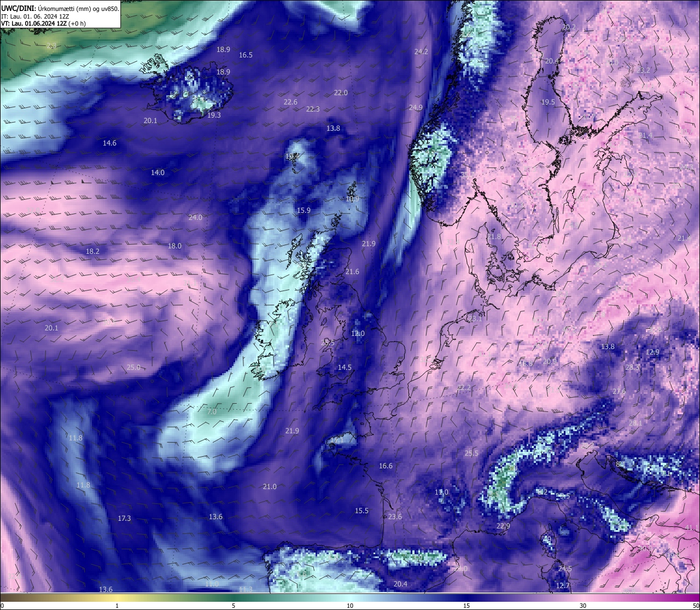Click the 12.9 value label
700x610 pixels.
click(652, 352)
